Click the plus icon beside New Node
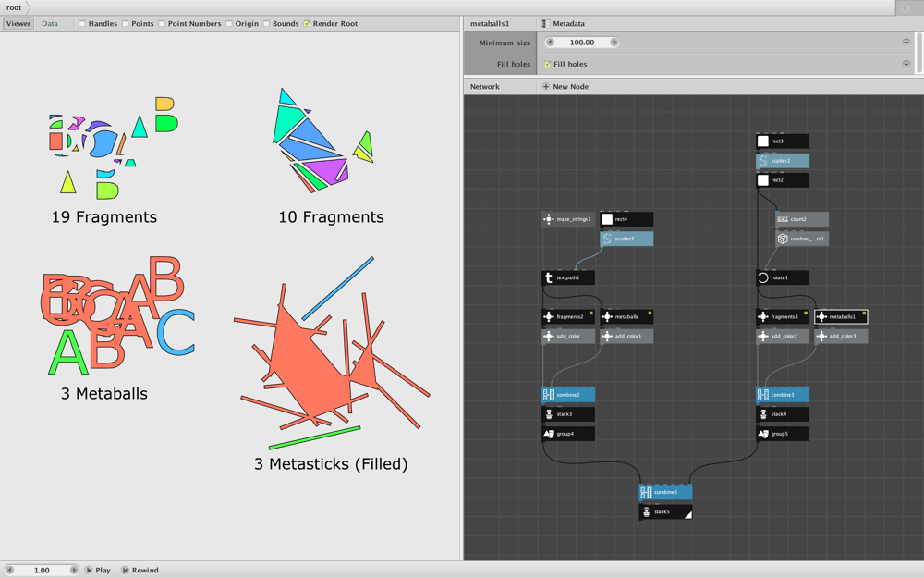This screenshot has height=578, width=924. coord(546,86)
